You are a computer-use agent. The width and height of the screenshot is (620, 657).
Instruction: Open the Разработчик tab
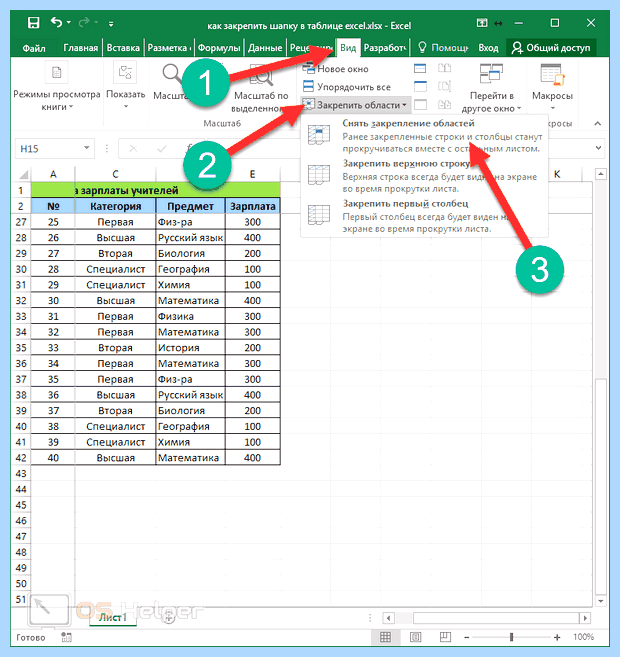click(385, 48)
